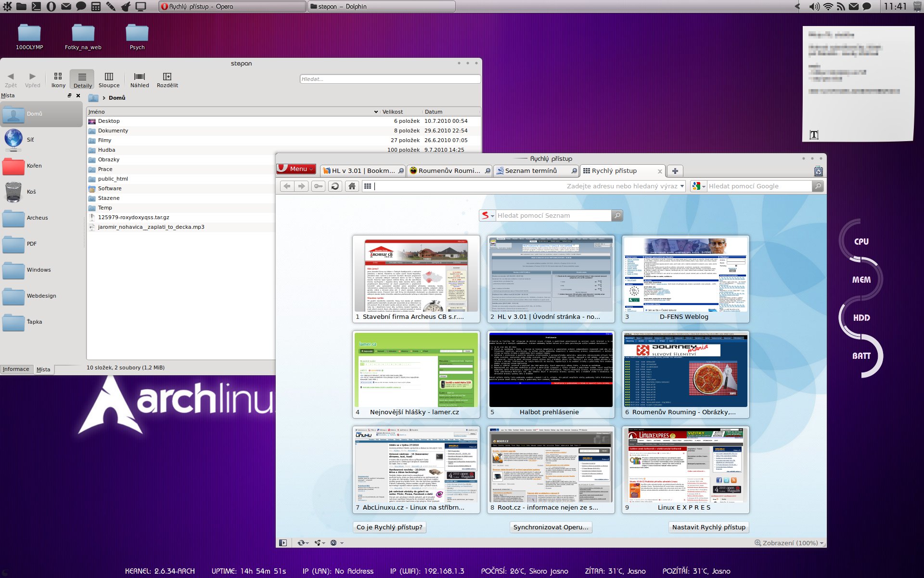
Task: Select the public_html folder row
Action: pos(181,179)
